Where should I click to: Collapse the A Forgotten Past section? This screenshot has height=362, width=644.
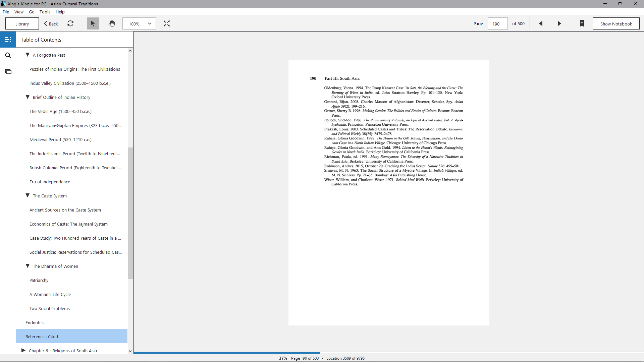[x=28, y=55]
